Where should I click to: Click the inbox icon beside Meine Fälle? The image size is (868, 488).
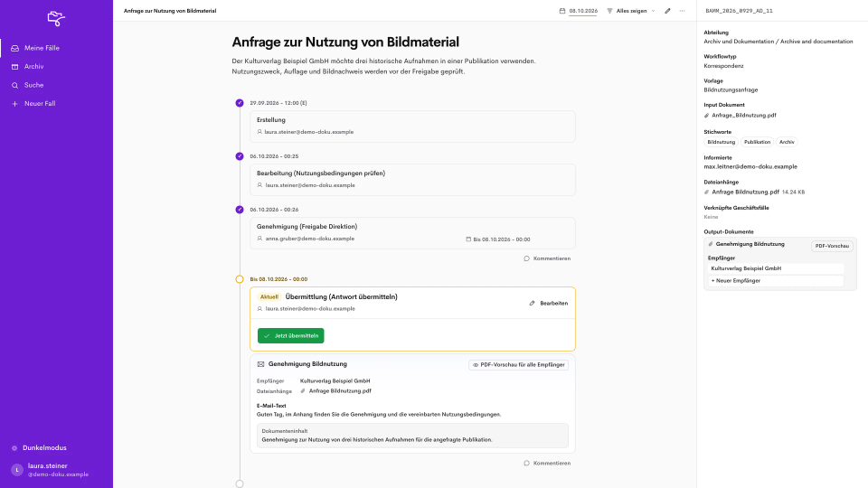pos(15,48)
